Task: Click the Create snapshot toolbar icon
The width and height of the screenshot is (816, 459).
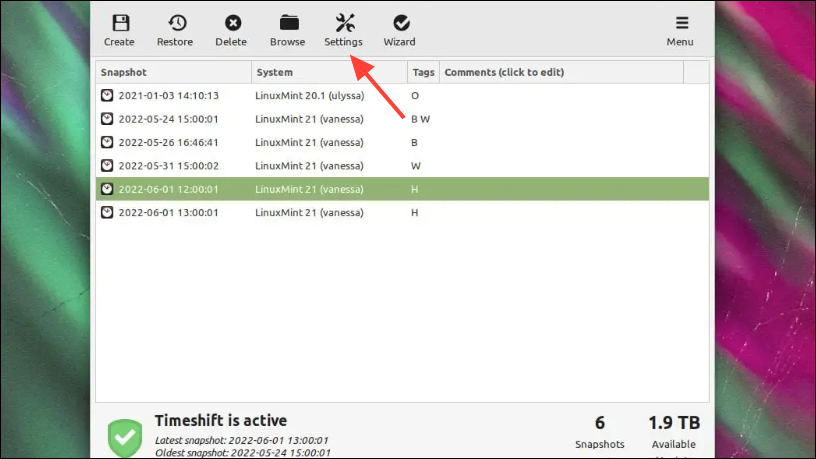Action: coord(119,30)
